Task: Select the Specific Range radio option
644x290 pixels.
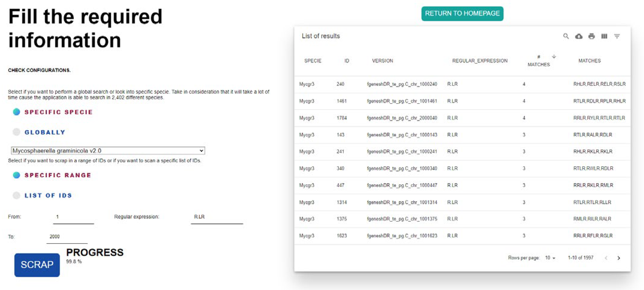Action: click(x=16, y=175)
